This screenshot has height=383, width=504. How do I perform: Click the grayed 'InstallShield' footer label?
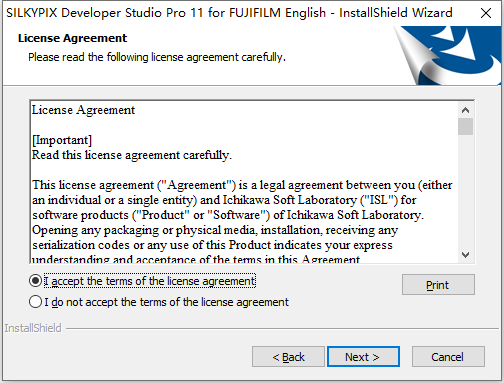(33, 328)
